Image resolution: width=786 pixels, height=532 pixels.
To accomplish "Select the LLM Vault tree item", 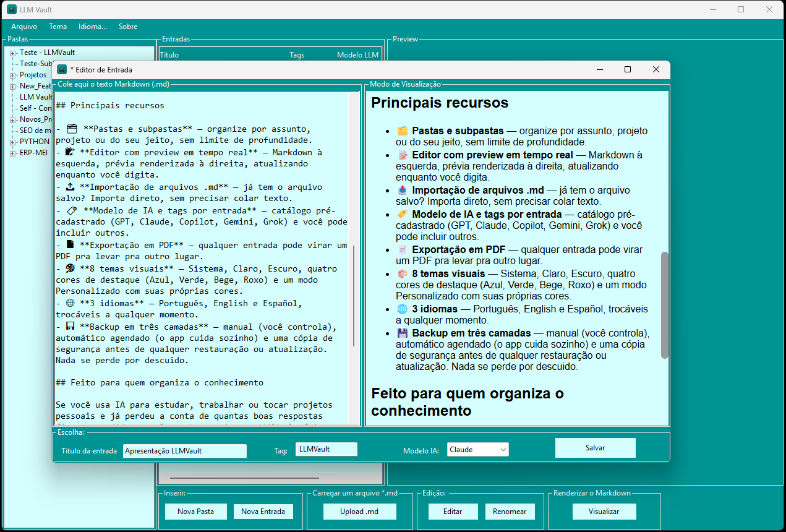I will pyautogui.click(x=36, y=97).
